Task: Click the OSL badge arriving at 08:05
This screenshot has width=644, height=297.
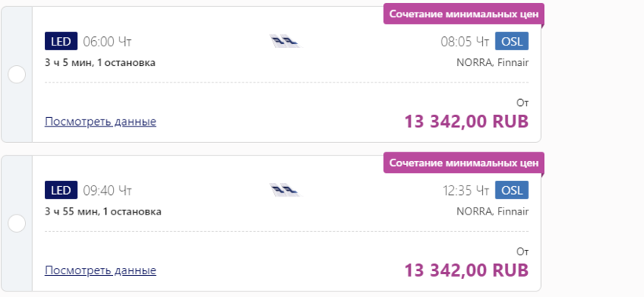Action: pos(512,41)
